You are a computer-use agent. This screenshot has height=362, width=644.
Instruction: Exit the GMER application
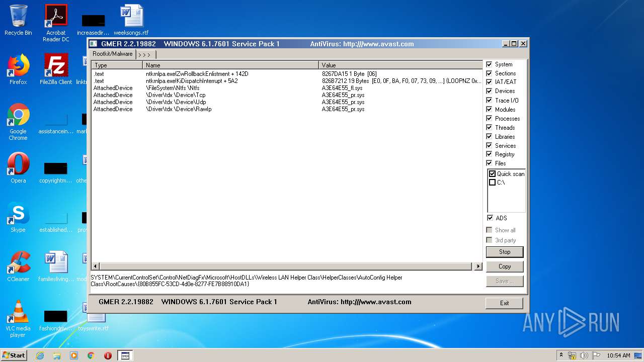click(x=504, y=303)
